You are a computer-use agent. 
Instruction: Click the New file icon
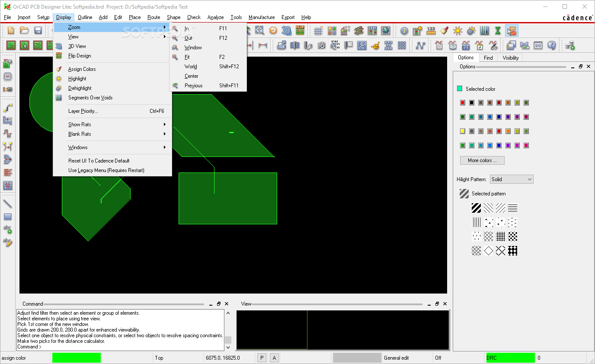[x=11, y=30]
